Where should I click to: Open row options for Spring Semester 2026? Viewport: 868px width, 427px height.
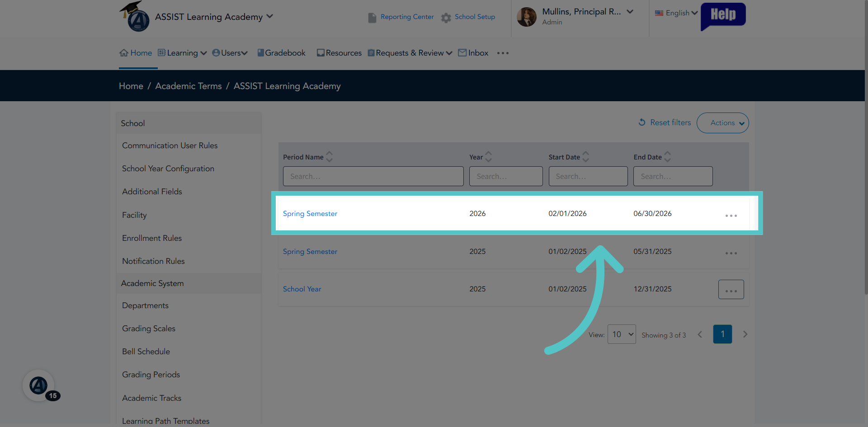point(731,216)
